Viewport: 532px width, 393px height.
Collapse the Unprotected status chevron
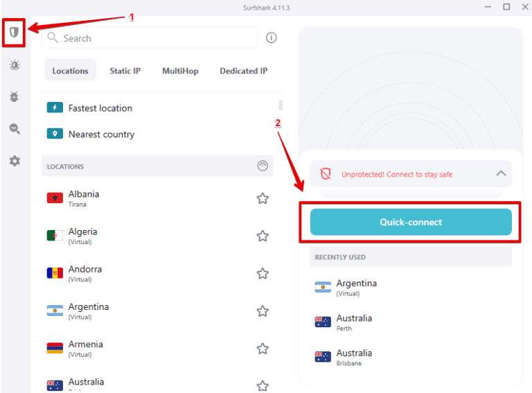pyautogui.click(x=501, y=174)
